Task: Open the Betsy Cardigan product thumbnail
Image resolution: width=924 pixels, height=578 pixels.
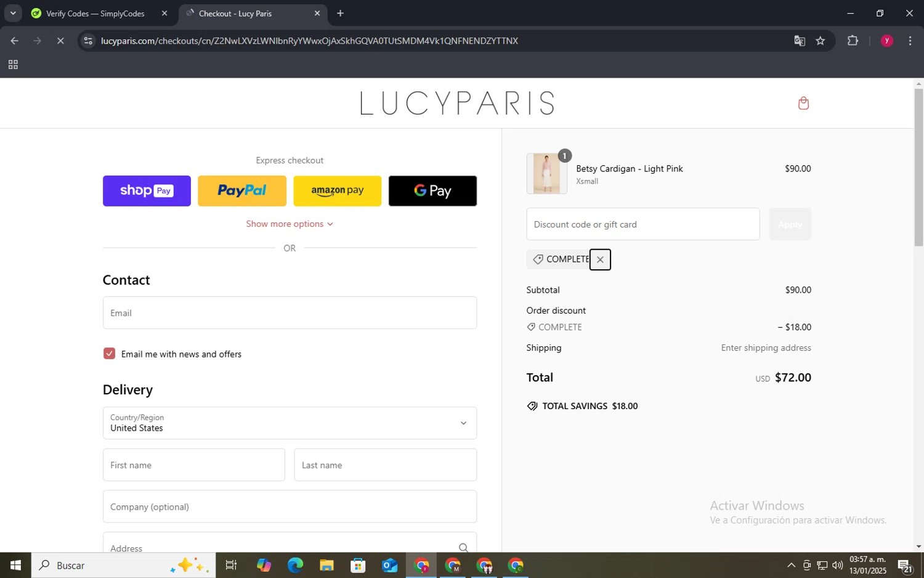Action: click(x=546, y=174)
